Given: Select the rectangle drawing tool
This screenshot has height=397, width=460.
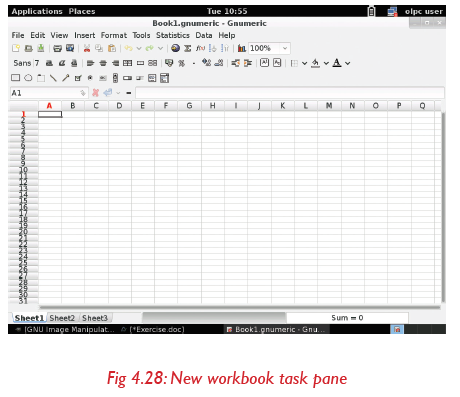Looking at the screenshot, I should [x=16, y=78].
